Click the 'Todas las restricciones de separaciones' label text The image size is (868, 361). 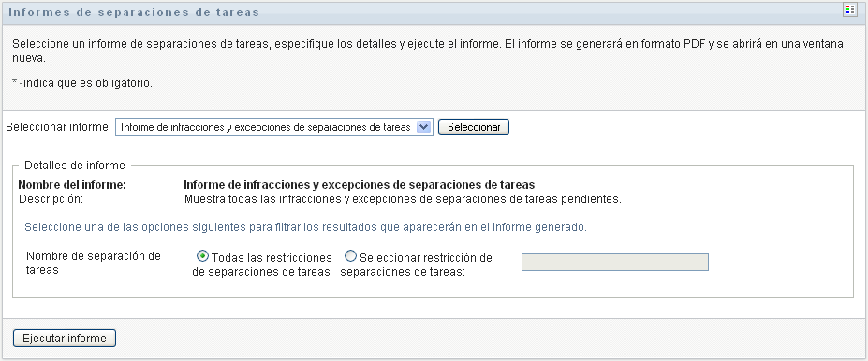click(262, 265)
